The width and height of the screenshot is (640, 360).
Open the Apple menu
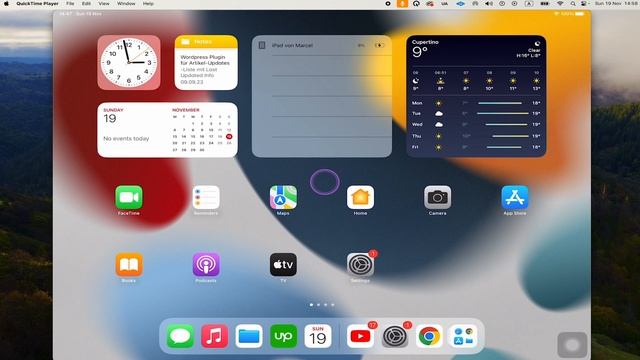tap(6, 4)
